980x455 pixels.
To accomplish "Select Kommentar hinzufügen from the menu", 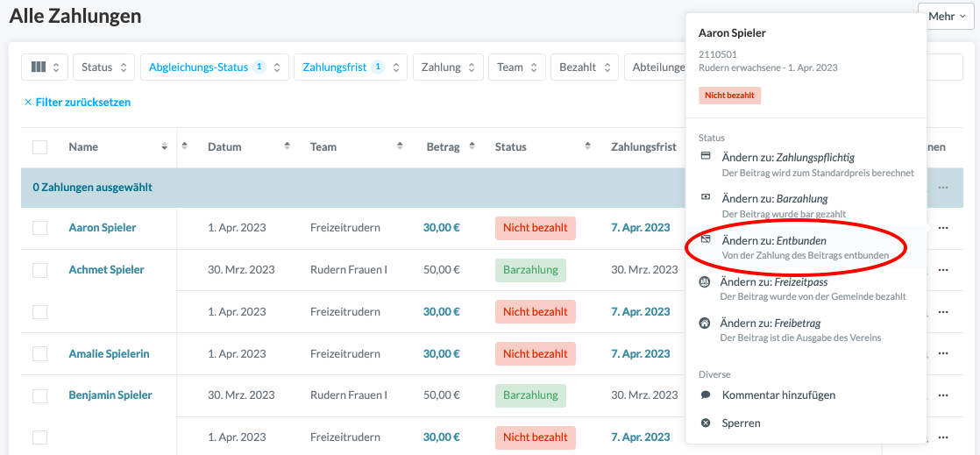I will [778, 395].
